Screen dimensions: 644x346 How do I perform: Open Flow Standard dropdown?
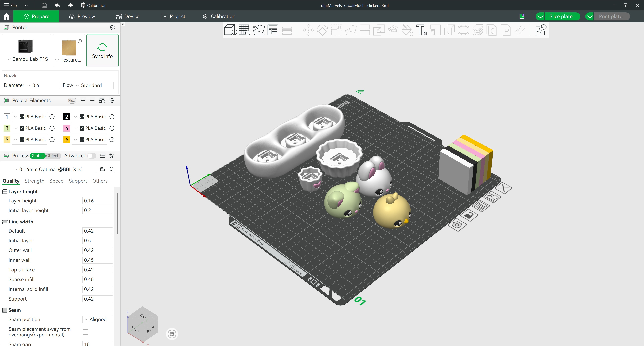click(94, 85)
